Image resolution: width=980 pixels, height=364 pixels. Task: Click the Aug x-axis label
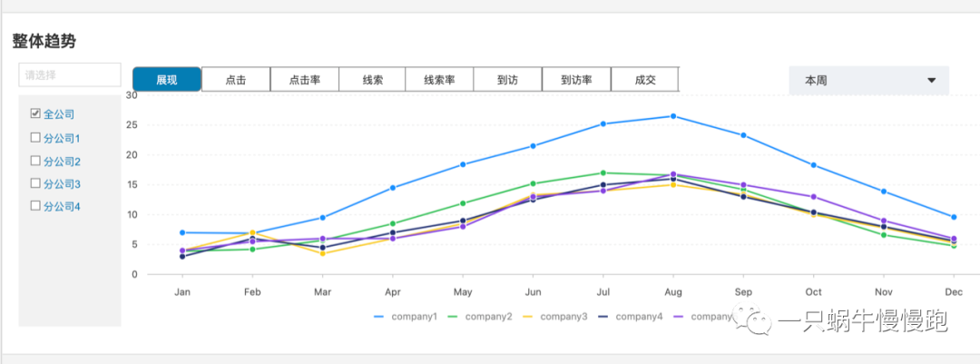tap(673, 292)
